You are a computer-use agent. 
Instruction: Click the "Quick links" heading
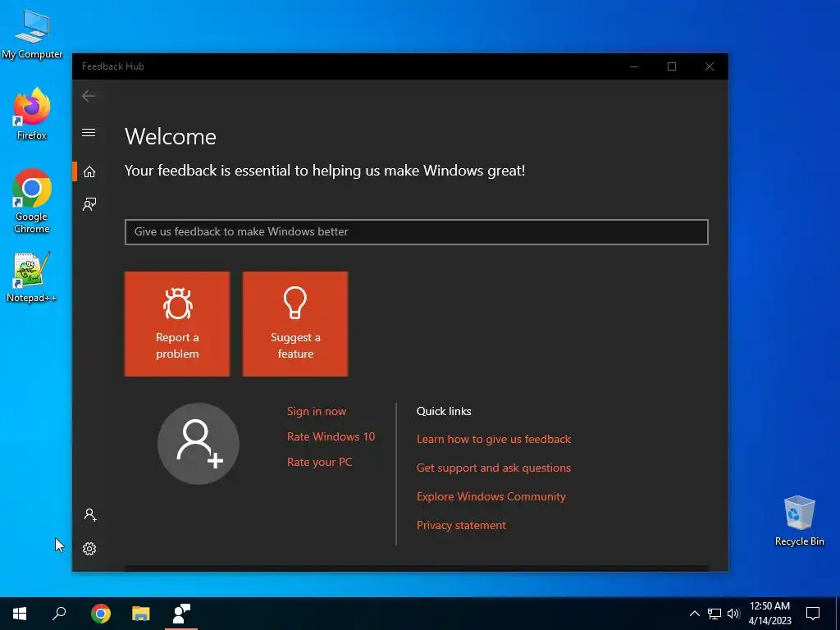coord(444,411)
